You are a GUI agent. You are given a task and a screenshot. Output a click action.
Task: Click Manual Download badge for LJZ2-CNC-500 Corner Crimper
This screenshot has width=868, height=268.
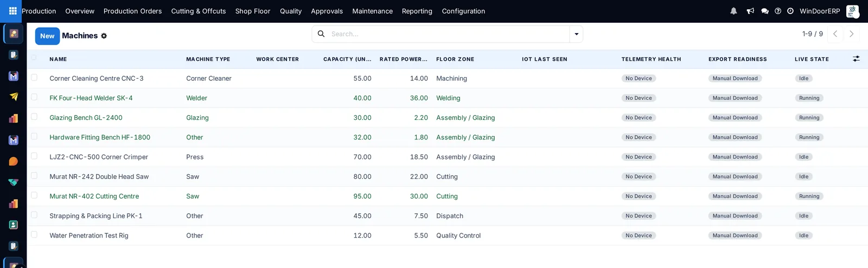(735, 157)
